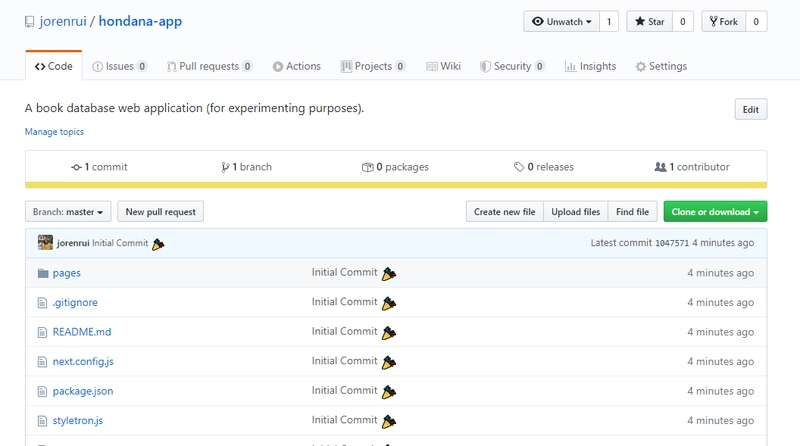800x446 pixels.
Task: Click the .gitignore file icon
Action: click(42, 303)
